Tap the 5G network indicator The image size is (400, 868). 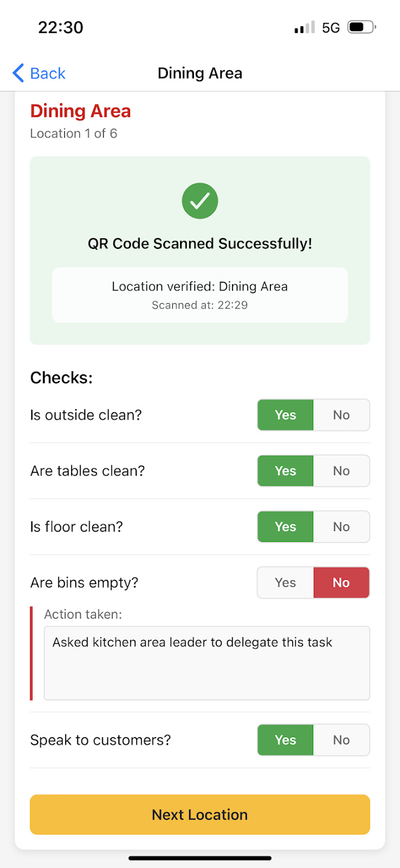[331, 27]
